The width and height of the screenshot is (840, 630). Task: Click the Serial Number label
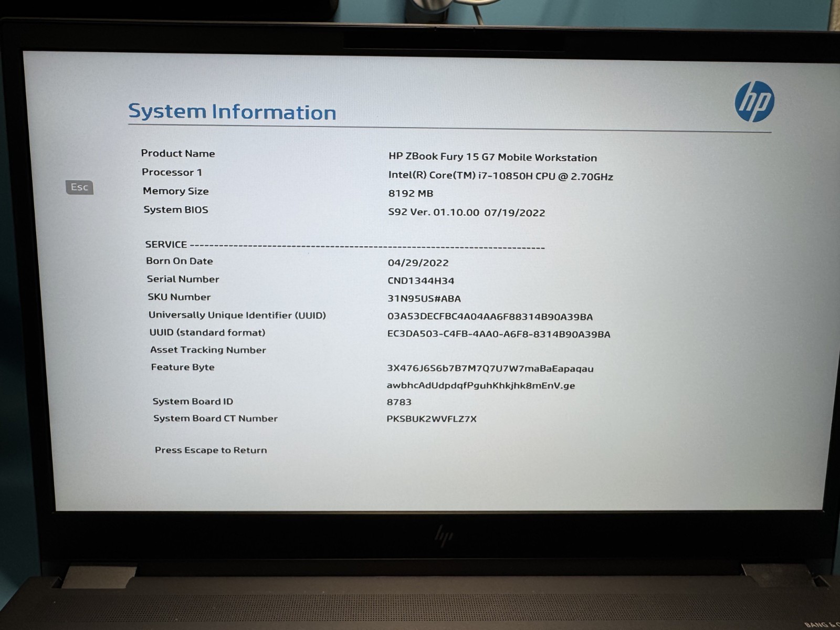[183, 279]
